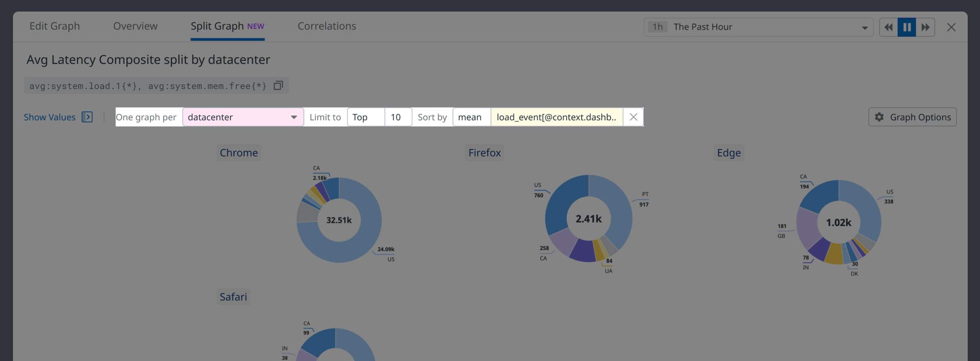The height and width of the screenshot is (361, 980).
Task: Copy the query string with copy icon
Action: tap(278, 86)
